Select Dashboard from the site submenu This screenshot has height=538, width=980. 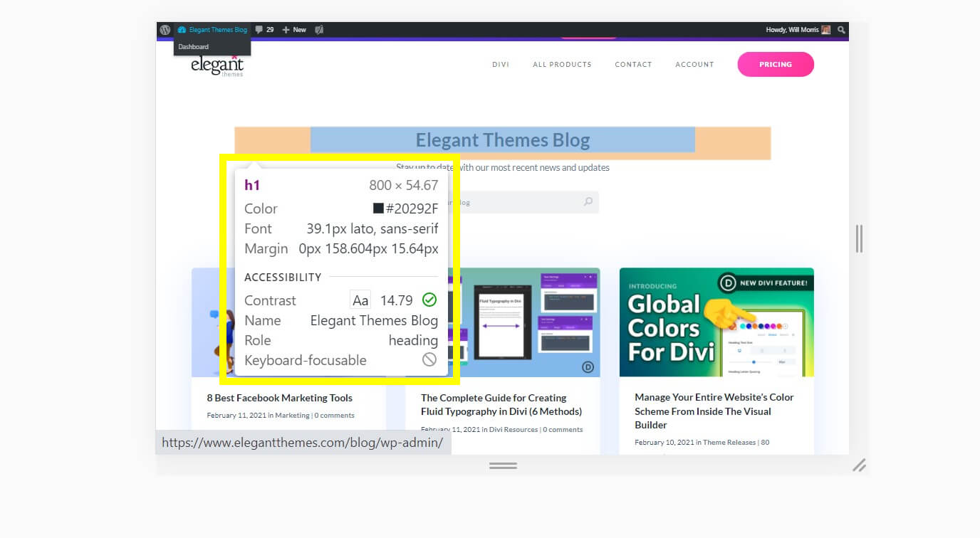[194, 47]
